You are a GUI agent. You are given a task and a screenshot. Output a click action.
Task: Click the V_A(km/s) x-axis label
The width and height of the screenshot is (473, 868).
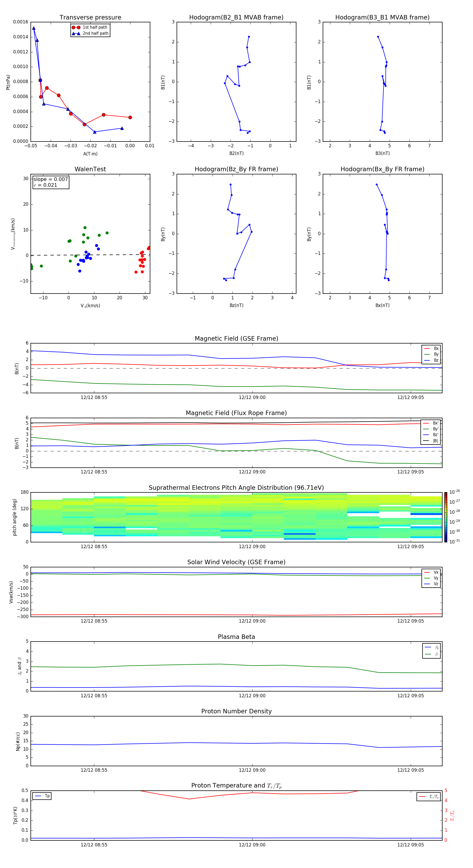coord(90,306)
